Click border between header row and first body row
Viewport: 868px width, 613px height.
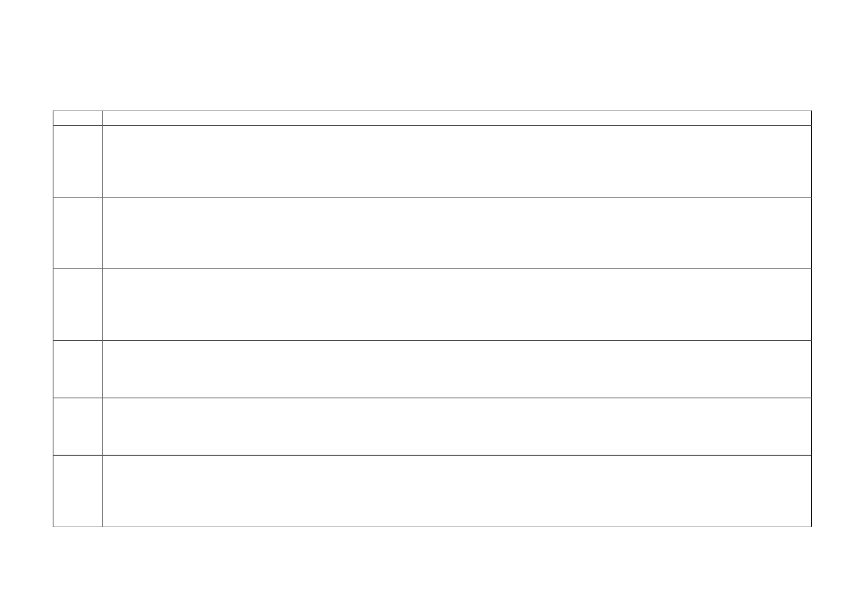point(432,126)
